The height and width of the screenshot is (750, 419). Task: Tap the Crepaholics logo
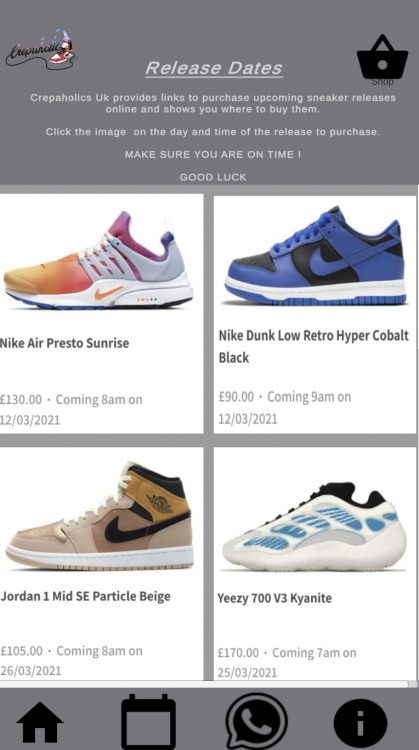point(41,49)
